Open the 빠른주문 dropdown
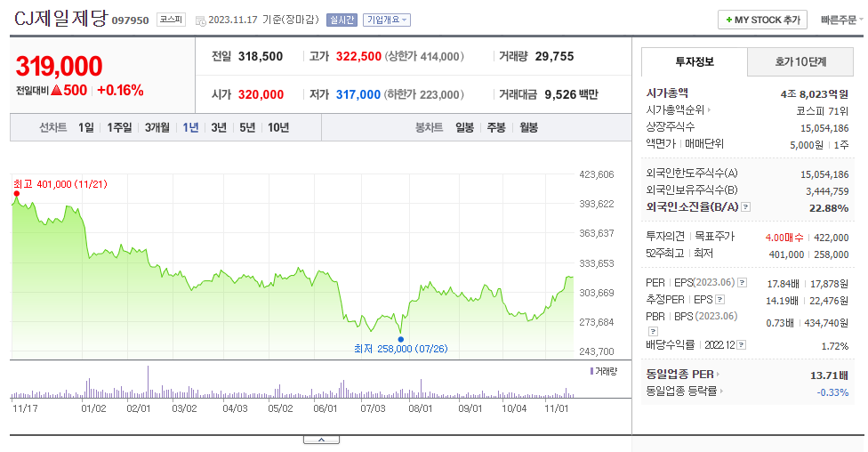Image resolution: width=868 pixels, height=452 pixels. pos(841,20)
